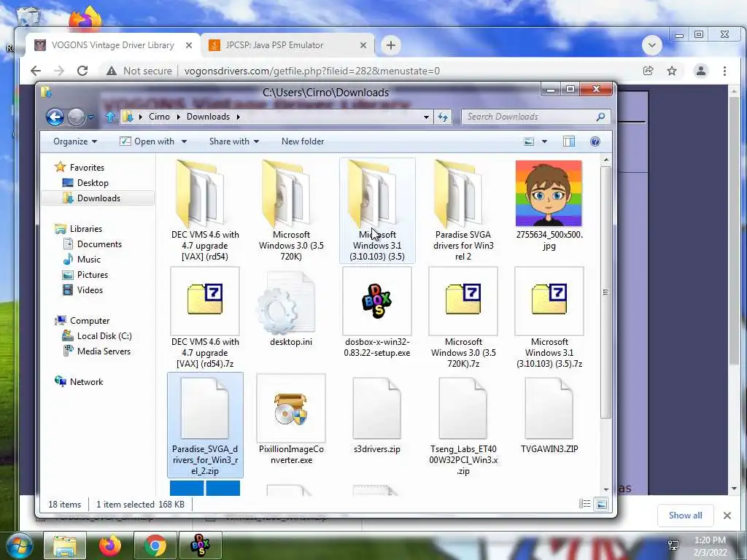Expand the arrow after Cirno breadcrumb
The height and width of the screenshot is (560, 747).
[x=178, y=117]
